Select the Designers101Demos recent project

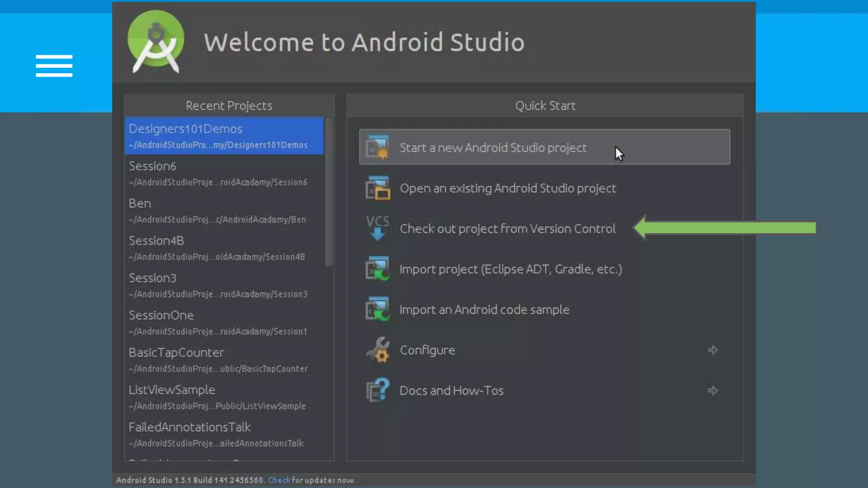[x=224, y=136]
